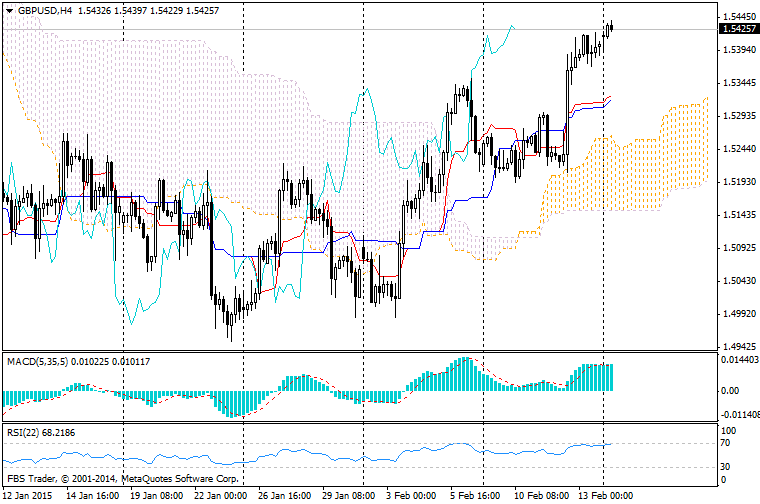The width and height of the screenshot is (760, 504).
Task: Click the 13 Feb 00:00 time label
Action: click(605, 496)
